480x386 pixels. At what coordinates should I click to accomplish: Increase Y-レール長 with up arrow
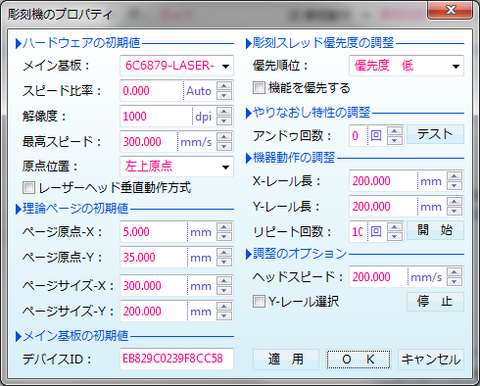click(455, 202)
